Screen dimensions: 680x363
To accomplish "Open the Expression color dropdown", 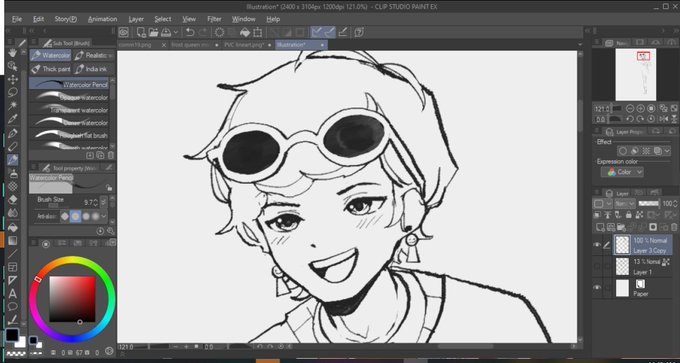I will coord(622,172).
